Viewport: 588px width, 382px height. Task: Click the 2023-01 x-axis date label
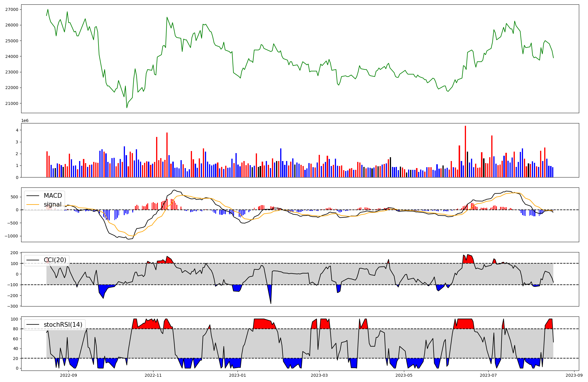point(238,375)
